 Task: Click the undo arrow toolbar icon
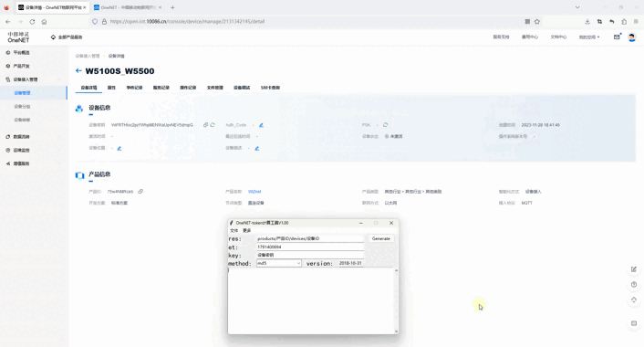pyautogui.click(x=612, y=21)
